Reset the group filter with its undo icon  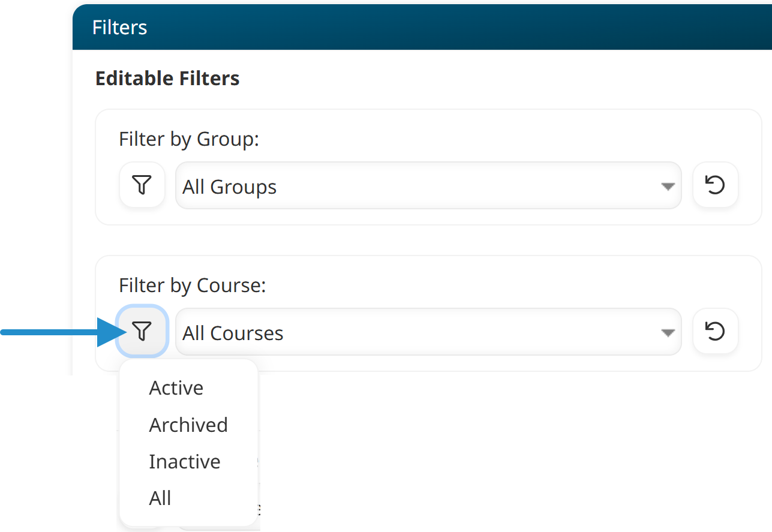tap(715, 185)
